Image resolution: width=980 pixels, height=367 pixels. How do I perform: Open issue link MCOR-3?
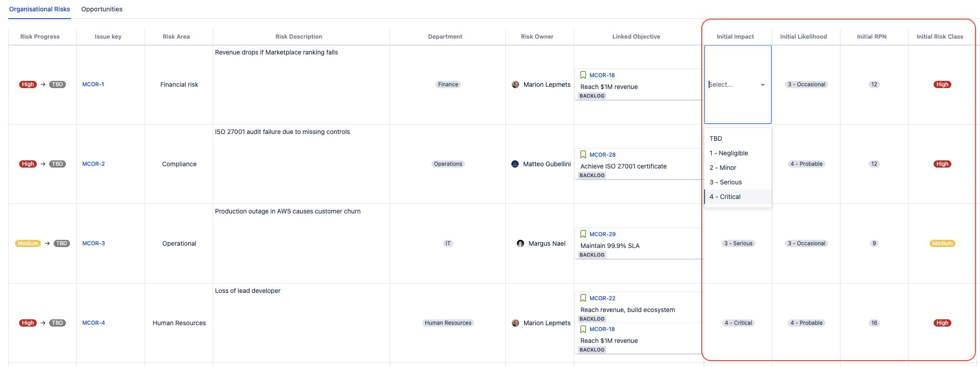point(94,243)
